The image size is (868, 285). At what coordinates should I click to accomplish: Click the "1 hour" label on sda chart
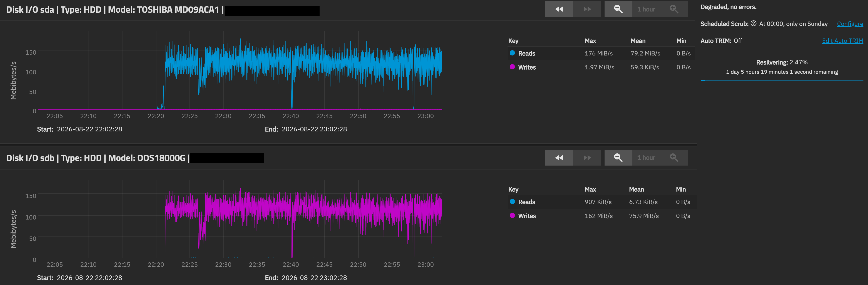tap(646, 9)
